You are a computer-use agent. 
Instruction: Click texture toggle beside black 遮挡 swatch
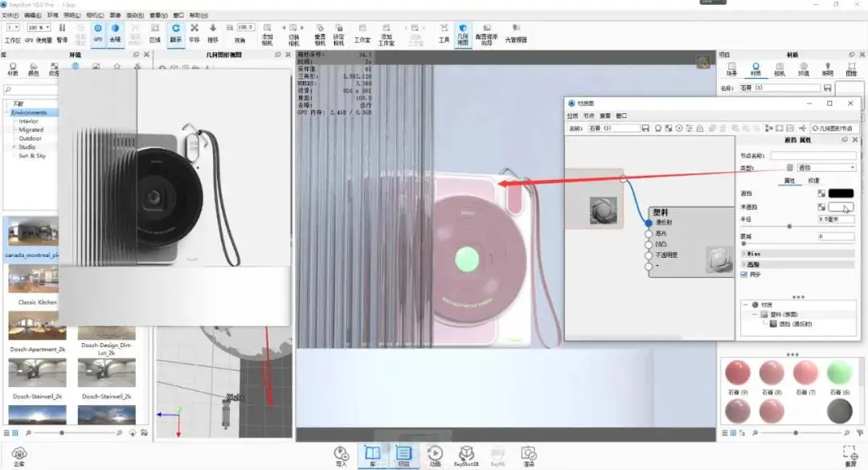pos(821,193)
